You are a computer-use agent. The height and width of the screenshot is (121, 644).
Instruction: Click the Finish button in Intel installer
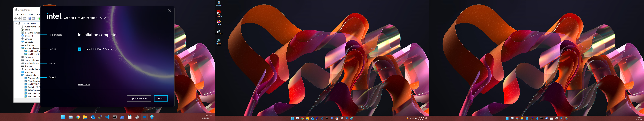(161, 98)
